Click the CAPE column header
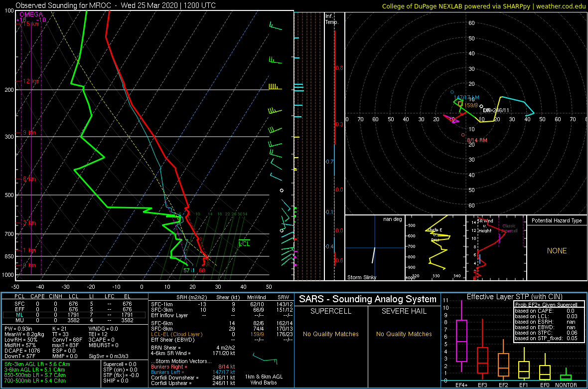 [37, 297]
